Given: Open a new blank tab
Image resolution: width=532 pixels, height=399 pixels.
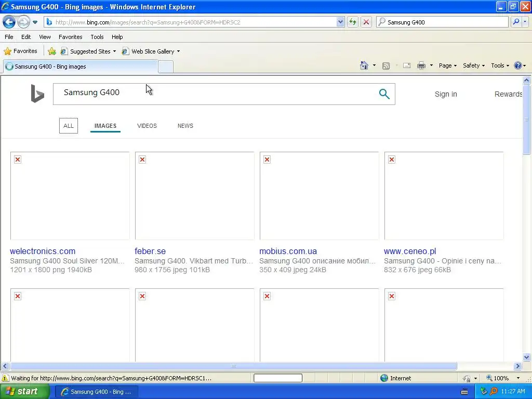Looking at the screenshot, I should (x=166, y=67).
